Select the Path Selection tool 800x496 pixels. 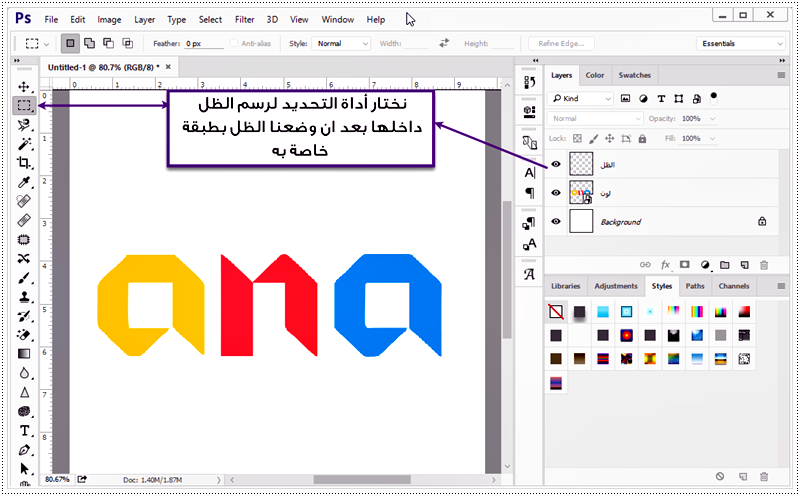click(x=23, y=468)
